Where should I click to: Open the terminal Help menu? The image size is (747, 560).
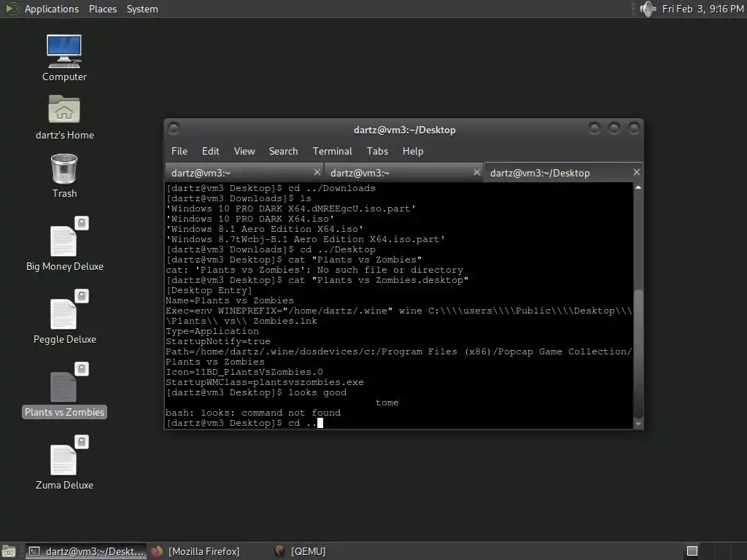(x=413, y=151)
